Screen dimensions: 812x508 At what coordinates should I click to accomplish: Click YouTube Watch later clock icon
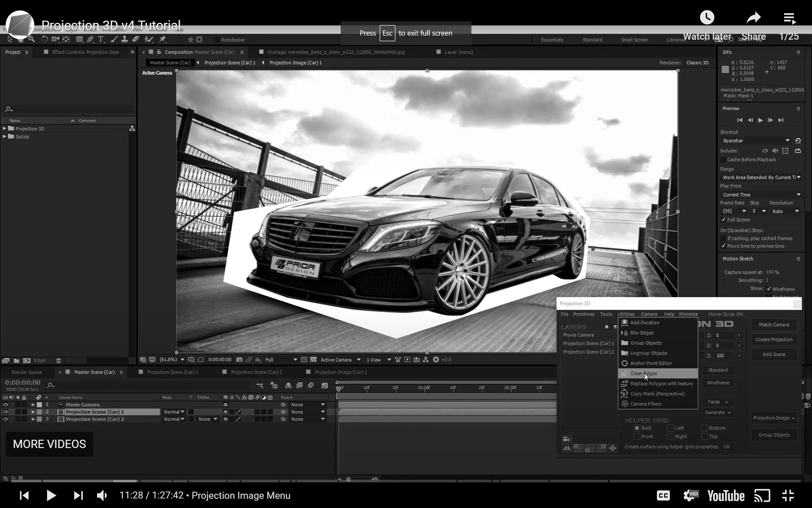707,17
